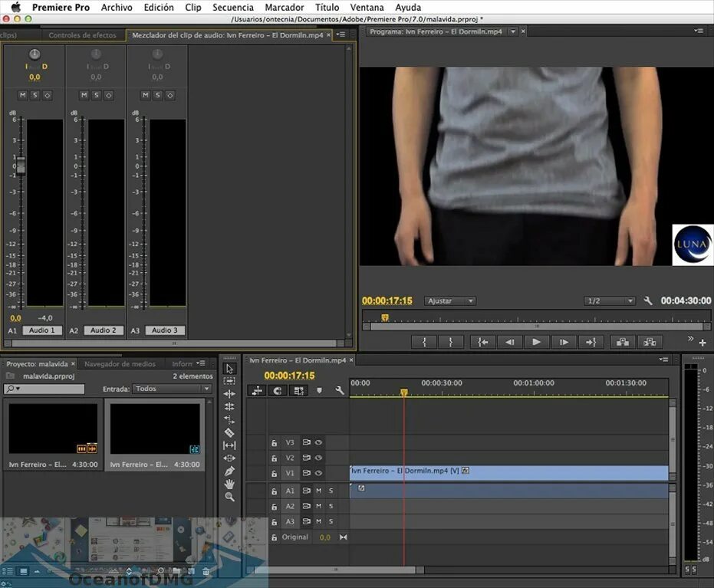Click the Audio 1 track name field
The height and width of the screenshot is (588, 714).
[x=42, y=330]
